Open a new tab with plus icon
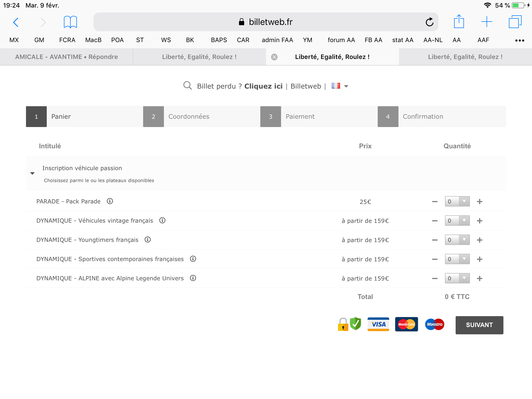 point(487,22)
